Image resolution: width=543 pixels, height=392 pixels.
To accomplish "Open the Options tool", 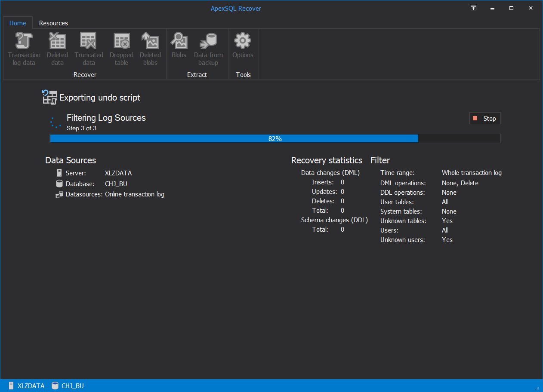I will pos(243,47).
